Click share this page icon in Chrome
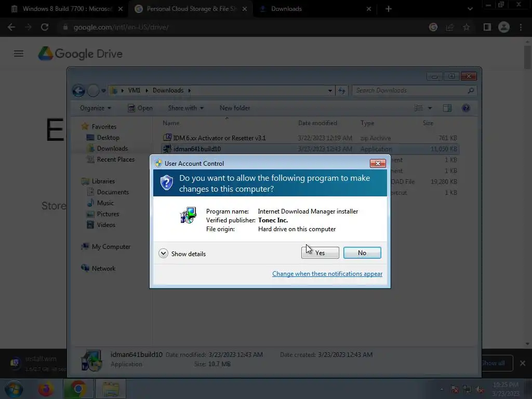532x399 pixels. point(450,27)
